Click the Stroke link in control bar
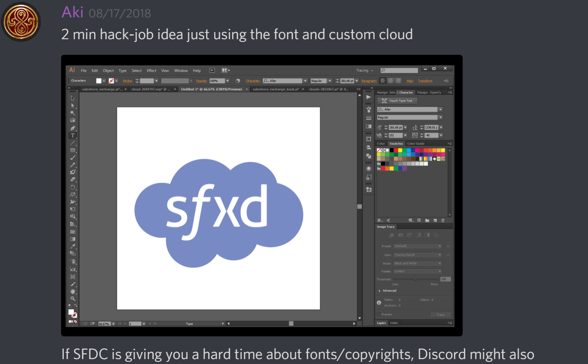The height and width of the screenshot is (364, 588). tap(128, 81)
